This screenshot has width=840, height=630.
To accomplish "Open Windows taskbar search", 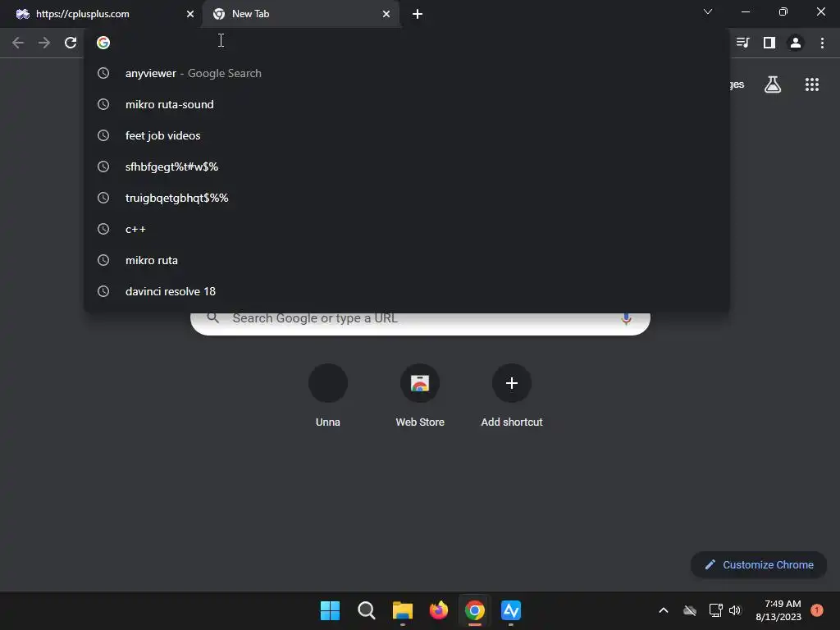I will [367, 610].
